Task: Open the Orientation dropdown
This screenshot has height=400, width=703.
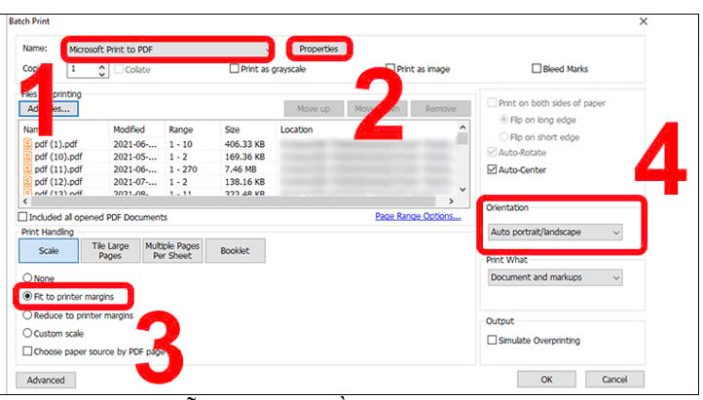Action: [x=555, y=232]
